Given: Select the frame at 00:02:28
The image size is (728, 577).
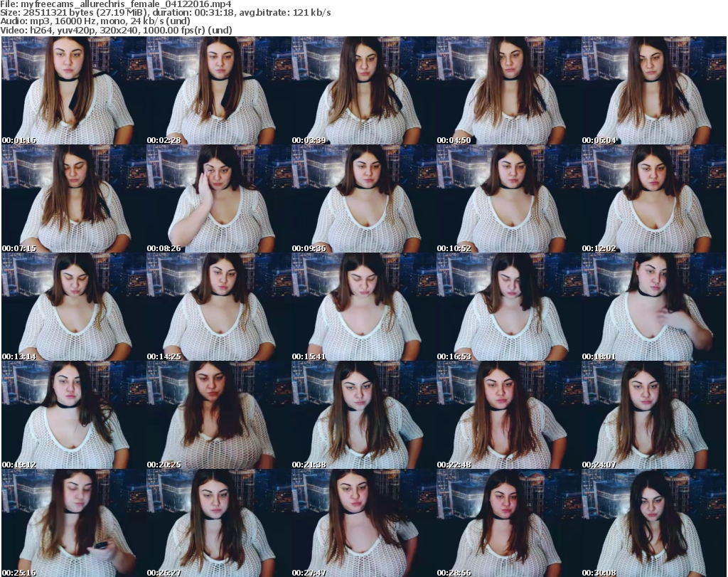Looking at the screenshot, I should (x=218, y=90).
